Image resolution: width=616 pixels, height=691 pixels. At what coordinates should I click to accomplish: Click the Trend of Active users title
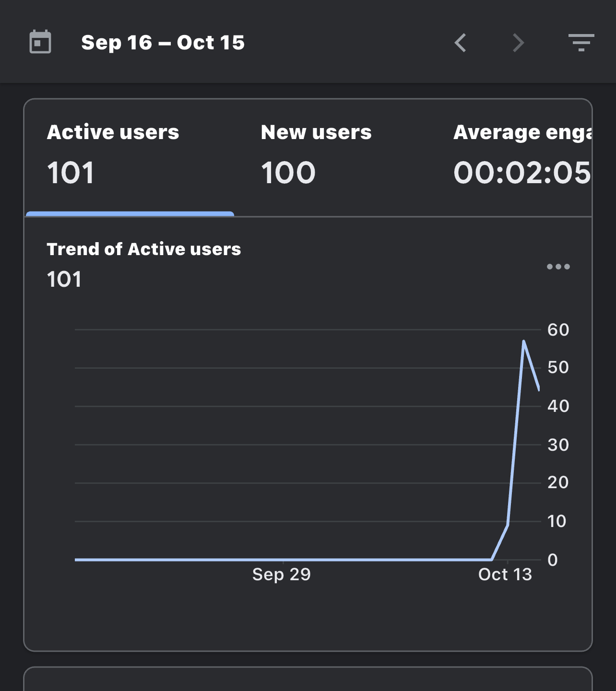pos(144,249)
